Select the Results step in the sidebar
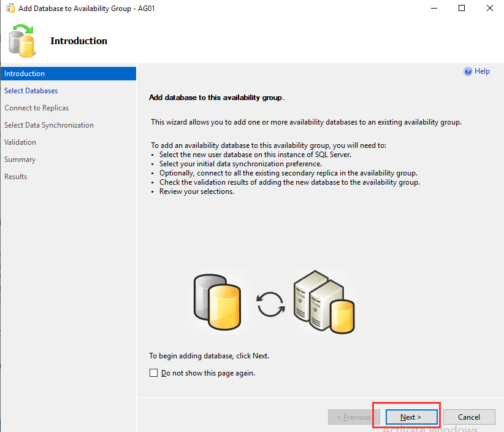 pos(16,177)
